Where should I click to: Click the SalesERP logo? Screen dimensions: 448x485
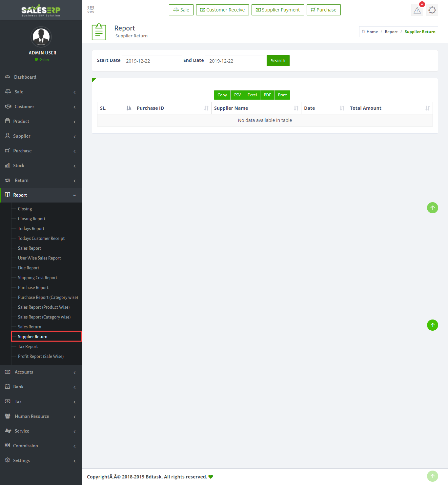41,10
